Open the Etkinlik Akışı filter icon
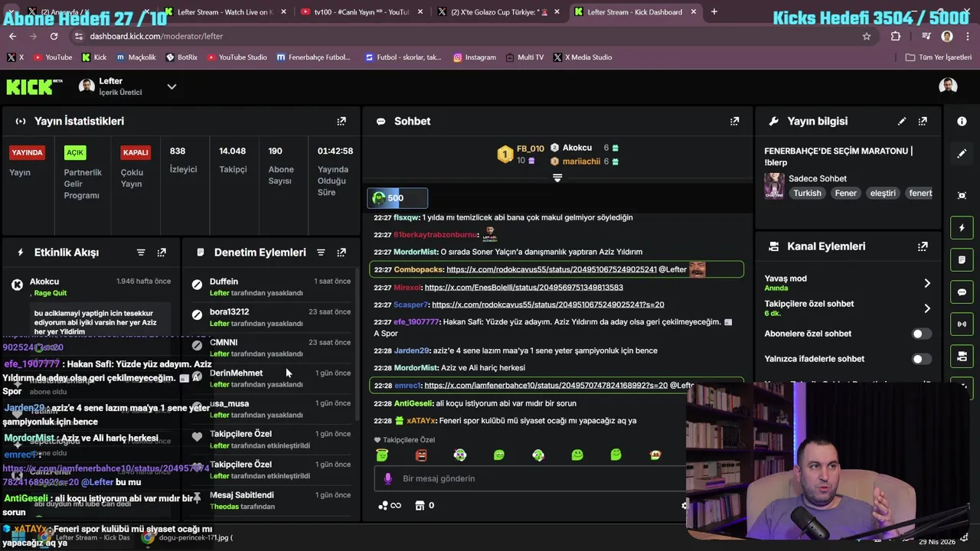The width and height of the screenshot is (980, 551). pos(141,252)
